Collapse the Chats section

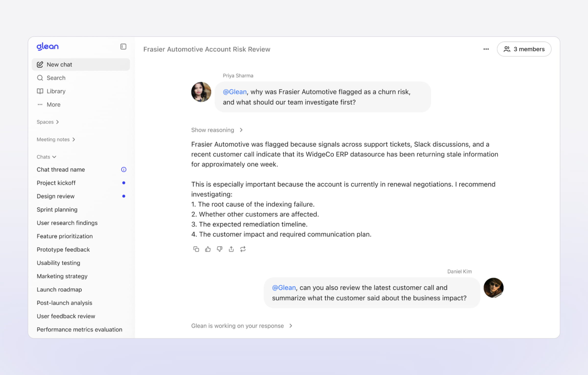coord(47,157)
